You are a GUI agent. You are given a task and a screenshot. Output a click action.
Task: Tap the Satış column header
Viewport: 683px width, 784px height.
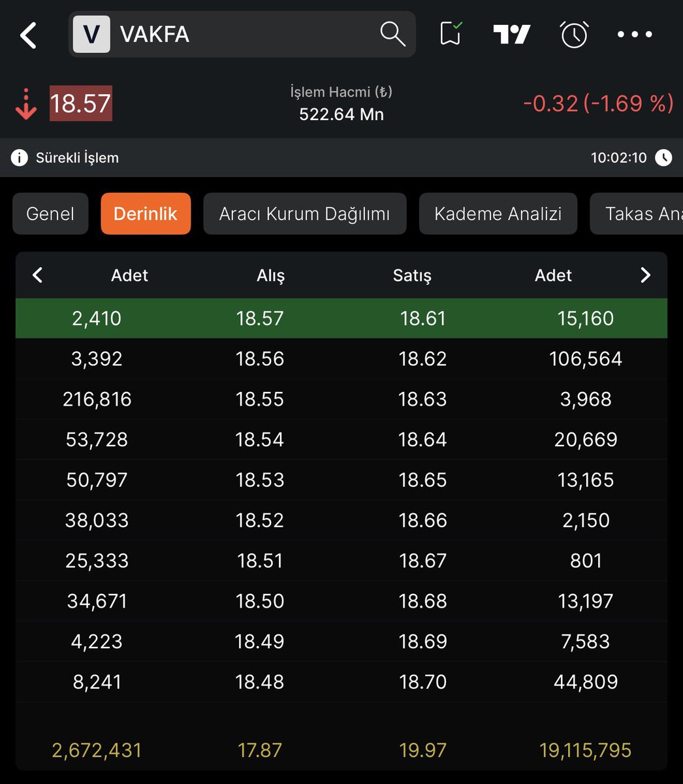(x=412, y=276)
